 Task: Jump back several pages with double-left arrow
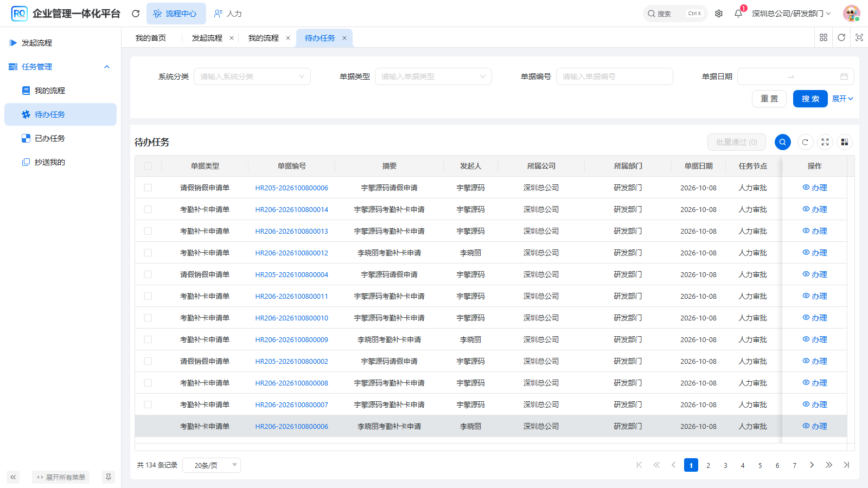[x=656, y=465]
